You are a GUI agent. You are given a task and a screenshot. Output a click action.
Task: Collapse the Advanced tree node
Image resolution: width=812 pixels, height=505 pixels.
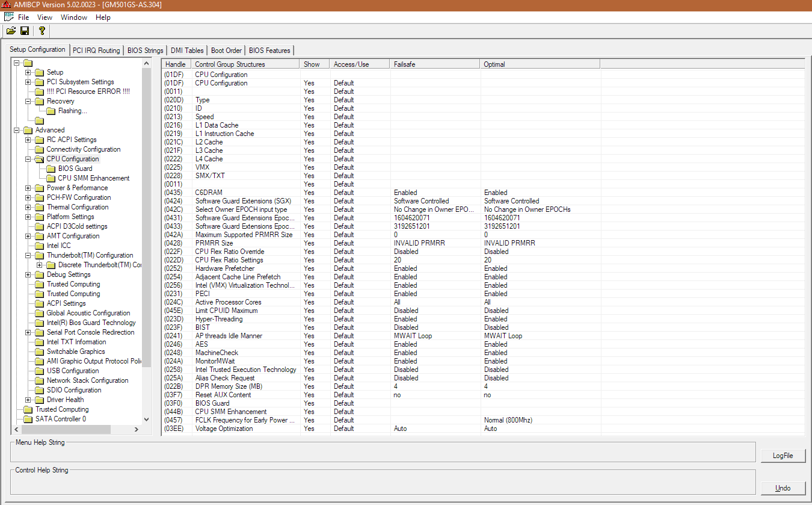tap(17, 130)
